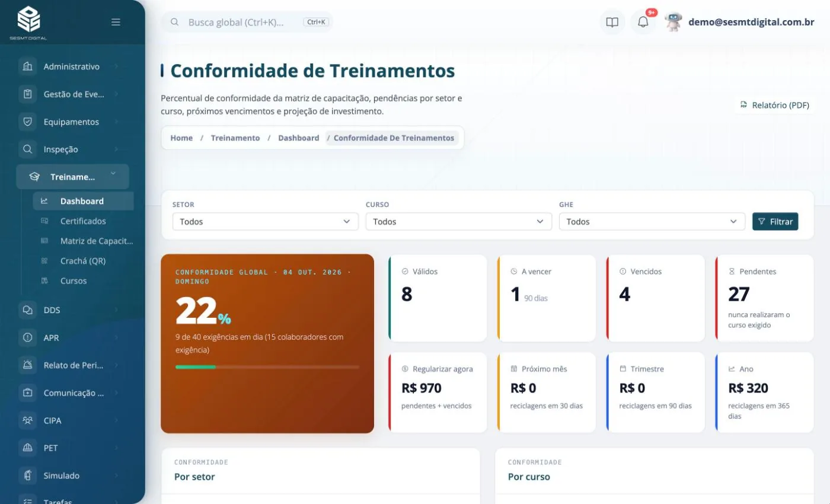Click the Por setor panel heading
Image resolution: width=830 pixels, height=504 pixels.
(x=194, y=477)
